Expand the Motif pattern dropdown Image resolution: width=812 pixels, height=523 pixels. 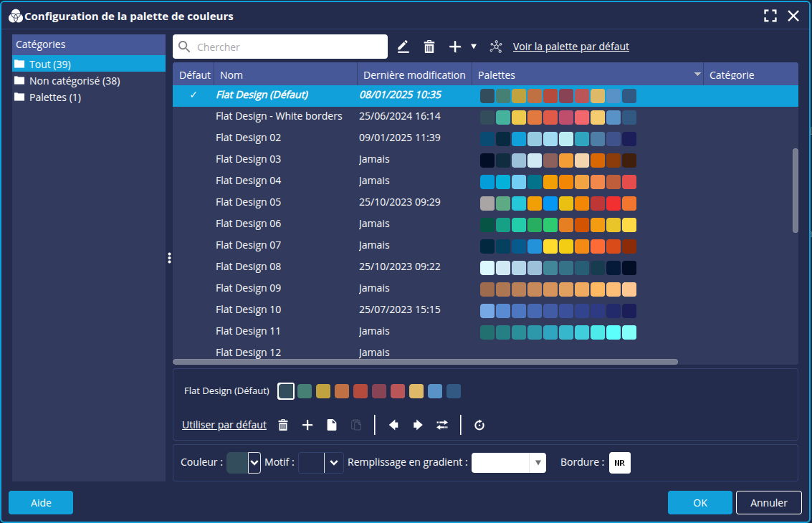pos(333,463)
